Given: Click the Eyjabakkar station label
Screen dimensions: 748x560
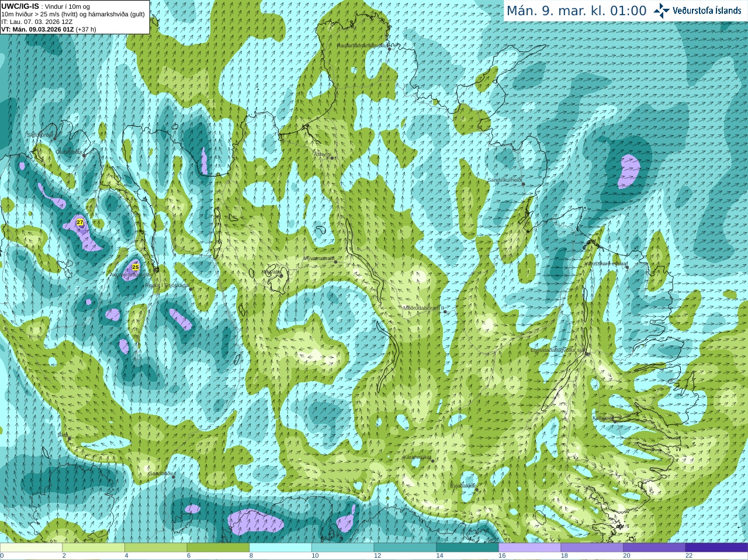Looking at the screenshot, I should click(x=463, y=486).
